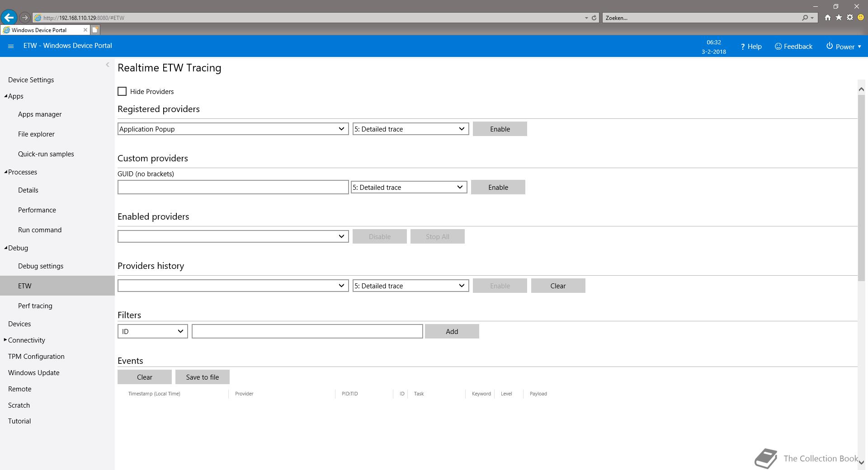Open the Favorites star icon
Viewport: 868px width, 470px height.
click(x=839, y=18)
